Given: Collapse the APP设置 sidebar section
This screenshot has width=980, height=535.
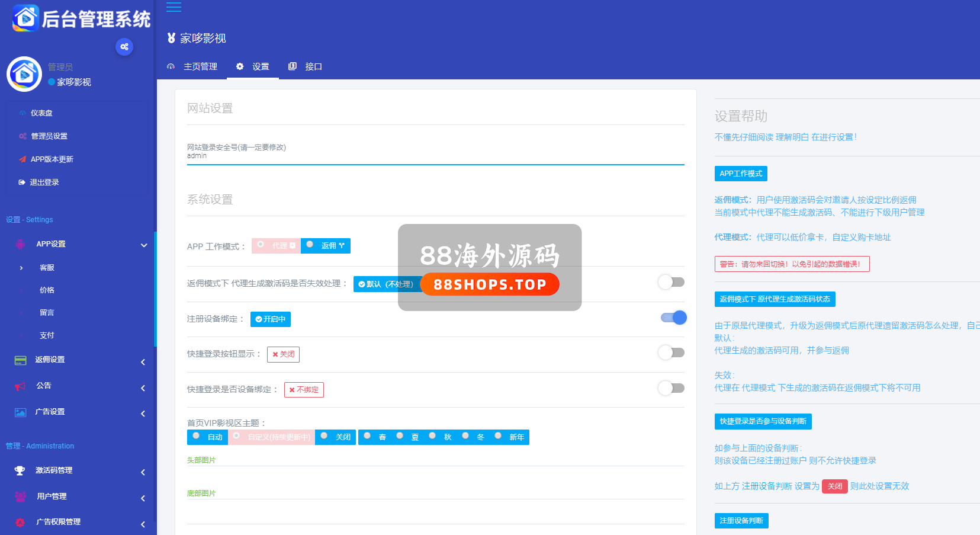Looking at the screenshot, I should click(x=144, y=245).
